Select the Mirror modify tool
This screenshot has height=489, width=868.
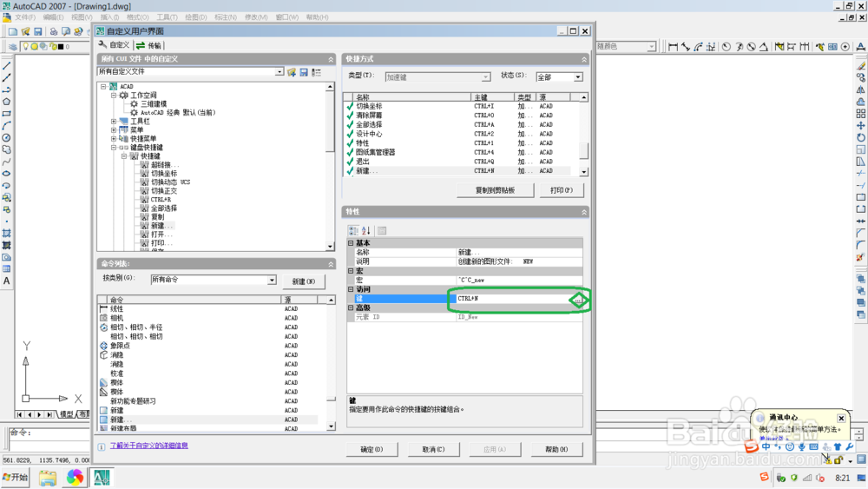tap(861, 89)
